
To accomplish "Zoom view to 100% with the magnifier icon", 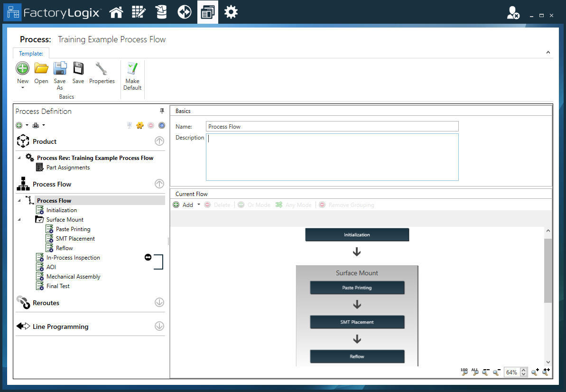I will tap(464, 372).
